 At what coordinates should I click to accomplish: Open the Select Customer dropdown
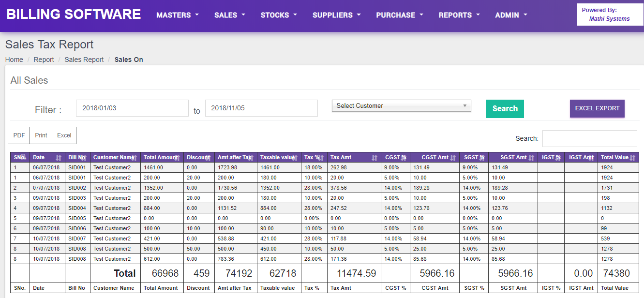401,105
